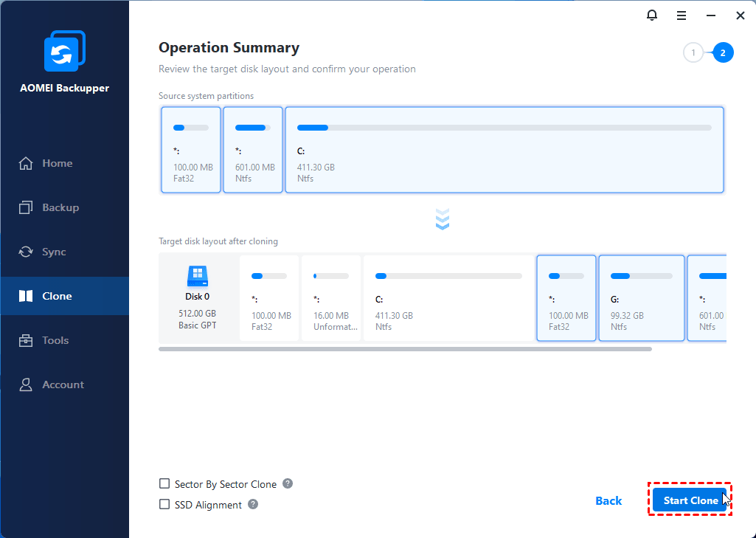Click the '512.00 GB' disk size text
Screen dimensions: 756x538
(x=197, y=313)
